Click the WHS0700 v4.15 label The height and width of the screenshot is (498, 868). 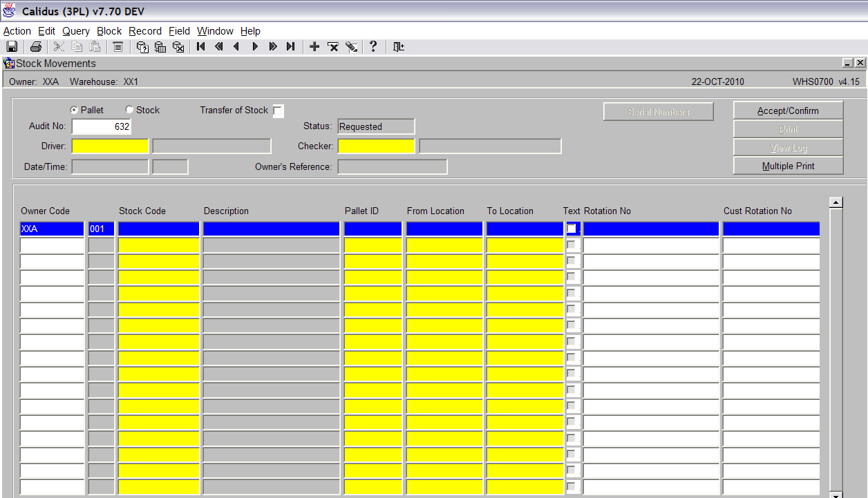coord(826,82)
